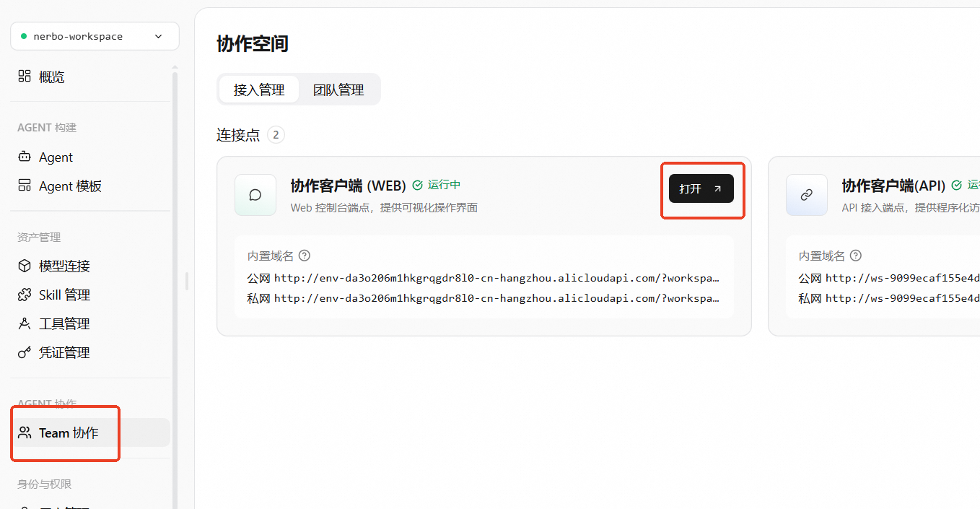
Task: Go to Agent in the sidebar
Action: [90, 157]
